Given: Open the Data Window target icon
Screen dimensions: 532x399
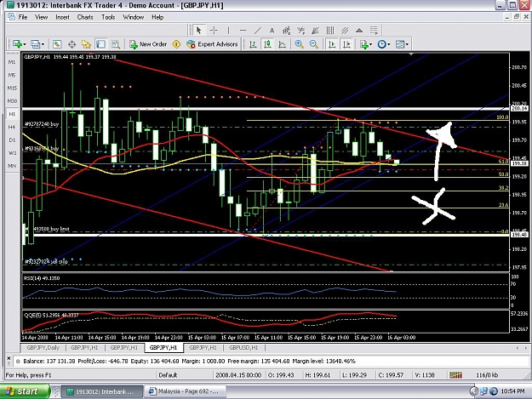Looking at the screenshot, I should point(72,44).
